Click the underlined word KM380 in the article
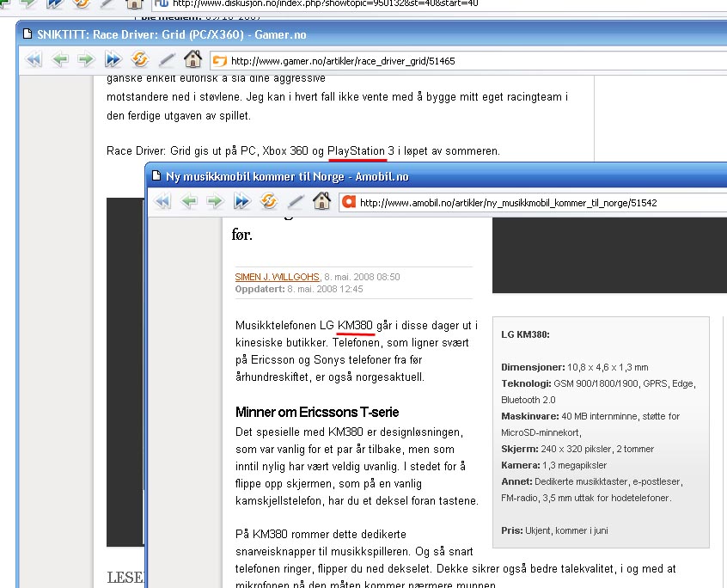Viewport: 727px width, 588px height. tap(355, 326)
